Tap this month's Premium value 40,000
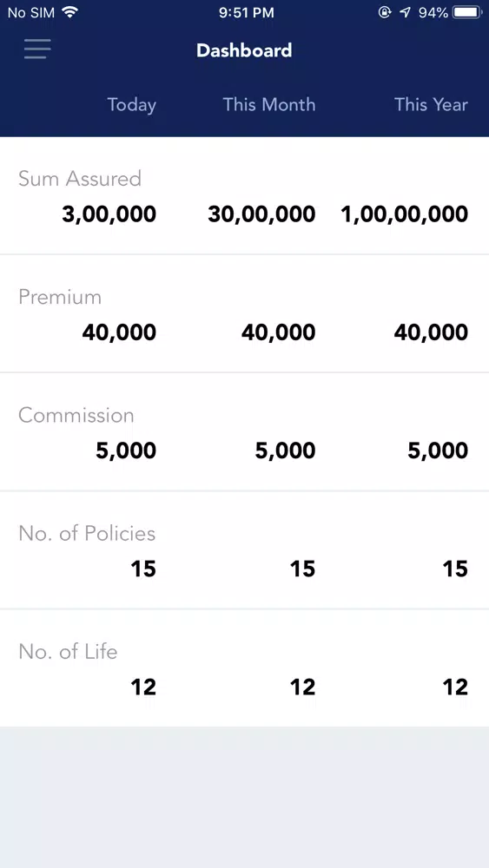Image resolution: width=489 pixels, height=868 pixels. pyautogui.click(x=279, y=332)
